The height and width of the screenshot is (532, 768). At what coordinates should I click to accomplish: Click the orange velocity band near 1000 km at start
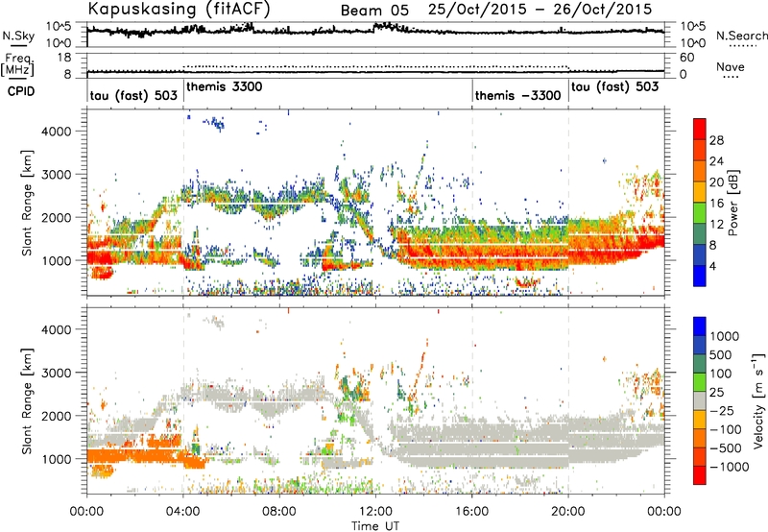132,457
